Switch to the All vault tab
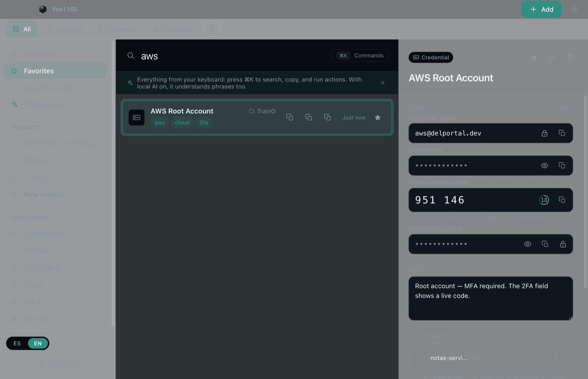The height and width of the screenshot is (379, 588). (22, 29)
